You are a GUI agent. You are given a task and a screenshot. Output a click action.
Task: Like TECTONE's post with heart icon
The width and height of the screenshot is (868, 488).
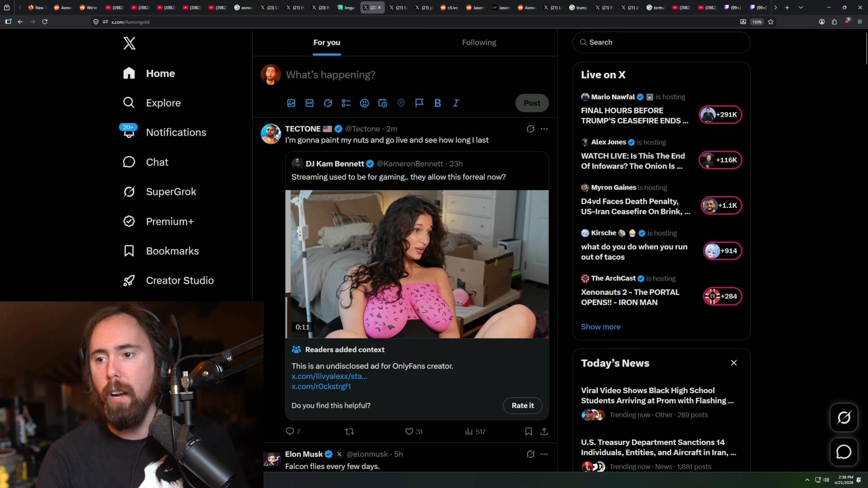(409, 432)
